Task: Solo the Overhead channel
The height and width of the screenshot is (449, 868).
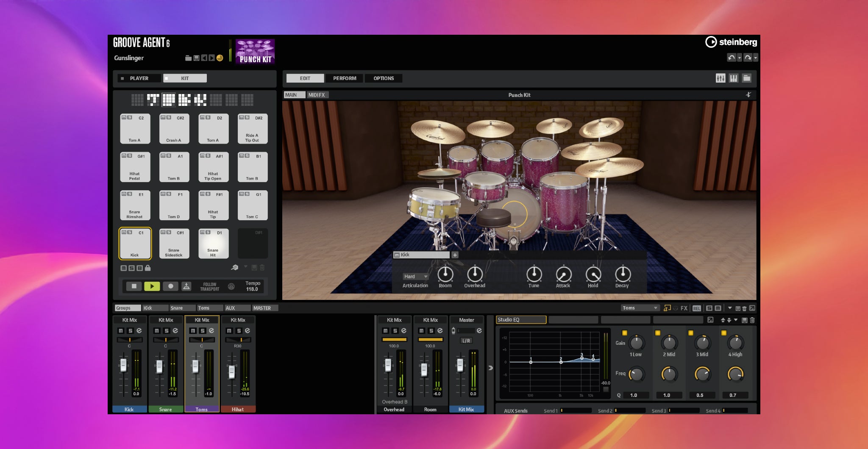Action: click(395, 331)
